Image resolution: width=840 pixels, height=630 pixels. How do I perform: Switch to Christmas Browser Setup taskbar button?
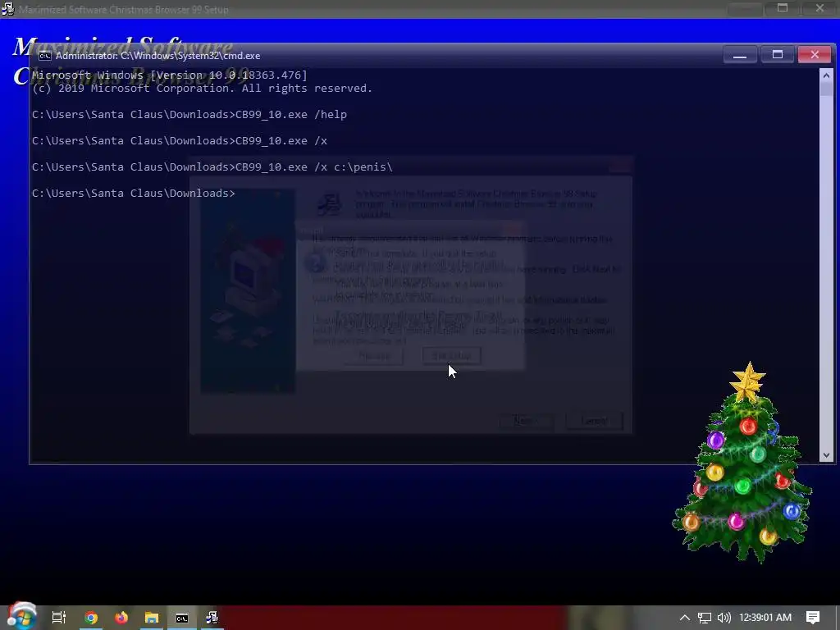click(212, 618)
